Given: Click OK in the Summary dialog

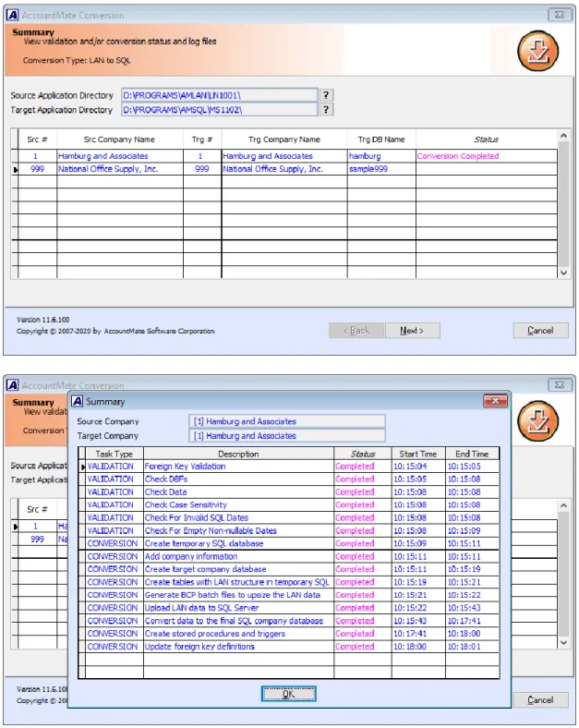Looking at the screenshot, I should (x=288, y=694).
